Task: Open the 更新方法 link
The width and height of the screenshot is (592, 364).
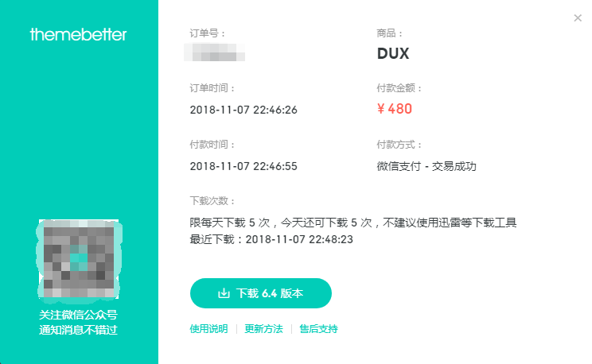Action: tap(263, 329)
